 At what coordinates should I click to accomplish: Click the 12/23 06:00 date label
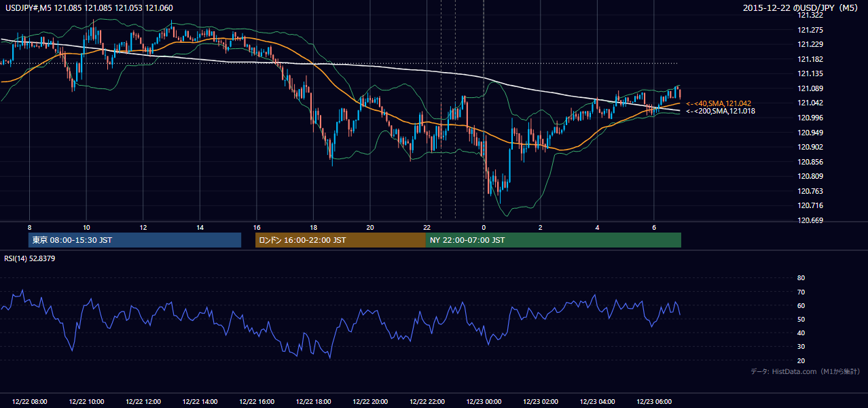pyautogui.click(x=654, y=402)
